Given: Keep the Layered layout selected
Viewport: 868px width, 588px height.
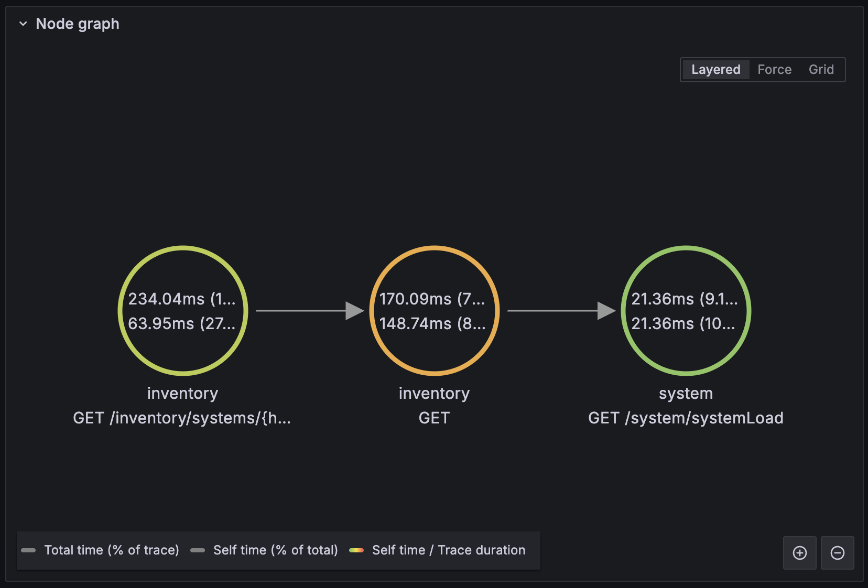Looking at the screenshot, I should click(x=715, y=69).
